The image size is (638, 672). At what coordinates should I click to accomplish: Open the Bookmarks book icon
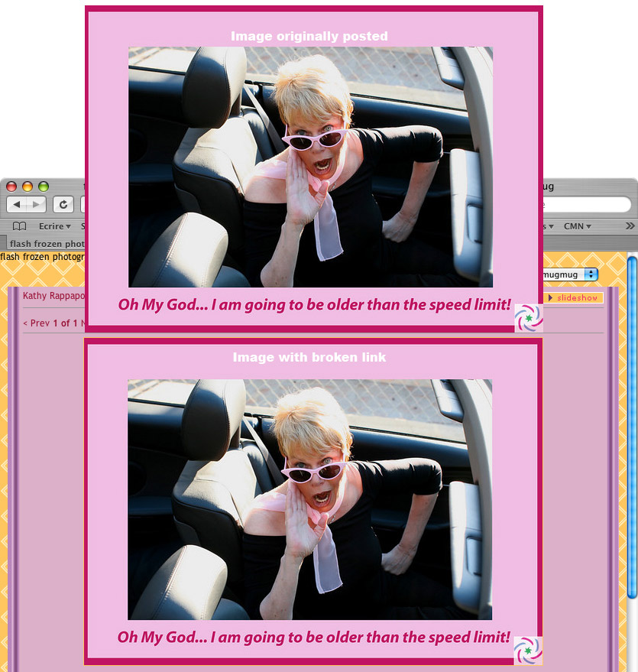pyautogui.click(x=19, y=226)
